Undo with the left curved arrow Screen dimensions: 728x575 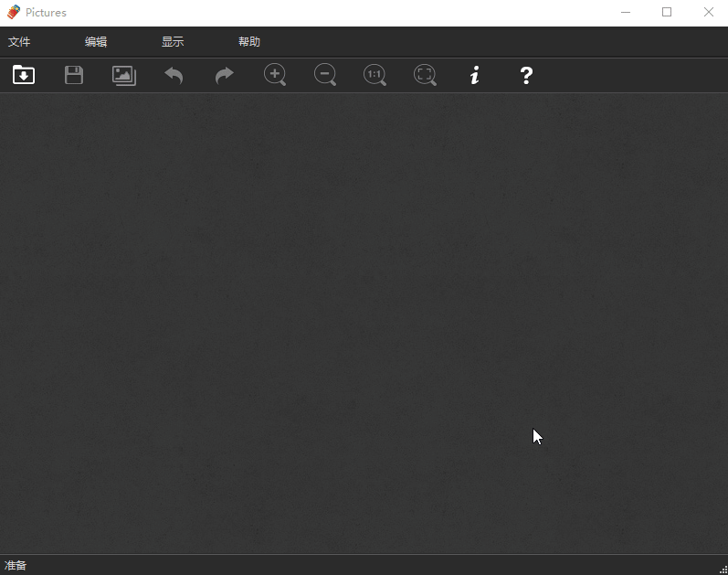pos(174,75)
